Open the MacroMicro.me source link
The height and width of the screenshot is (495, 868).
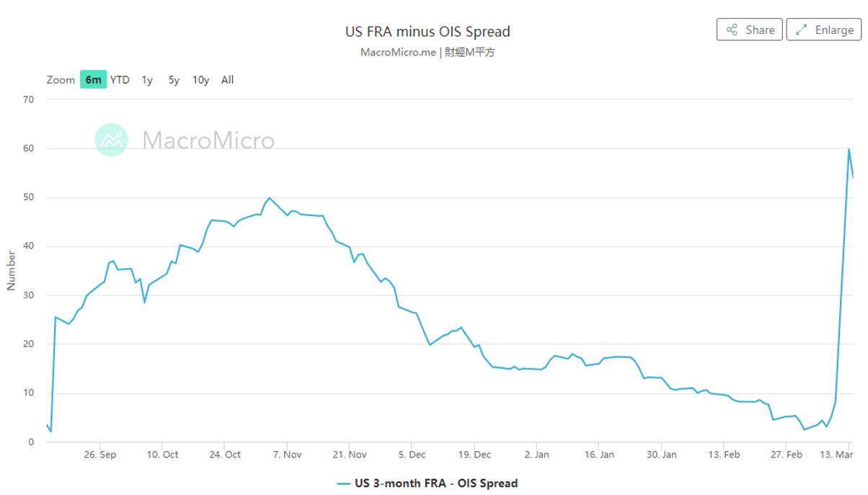coord(397,52)
